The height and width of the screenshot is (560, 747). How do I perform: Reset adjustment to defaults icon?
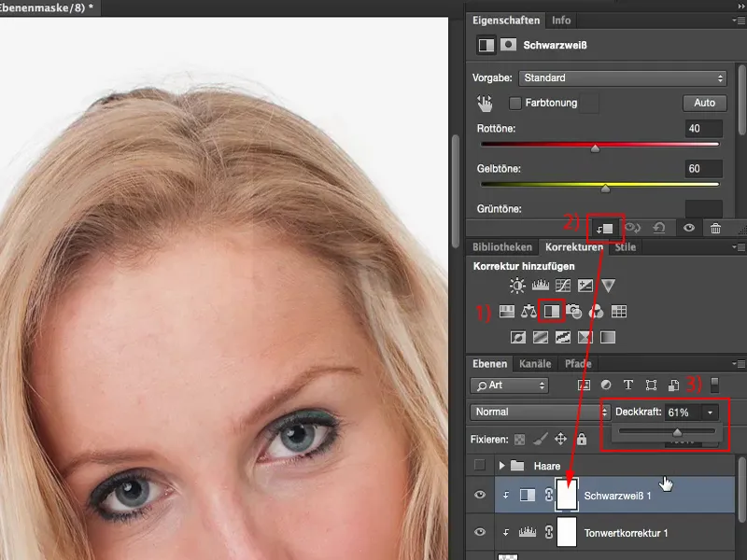coord(659,228)
